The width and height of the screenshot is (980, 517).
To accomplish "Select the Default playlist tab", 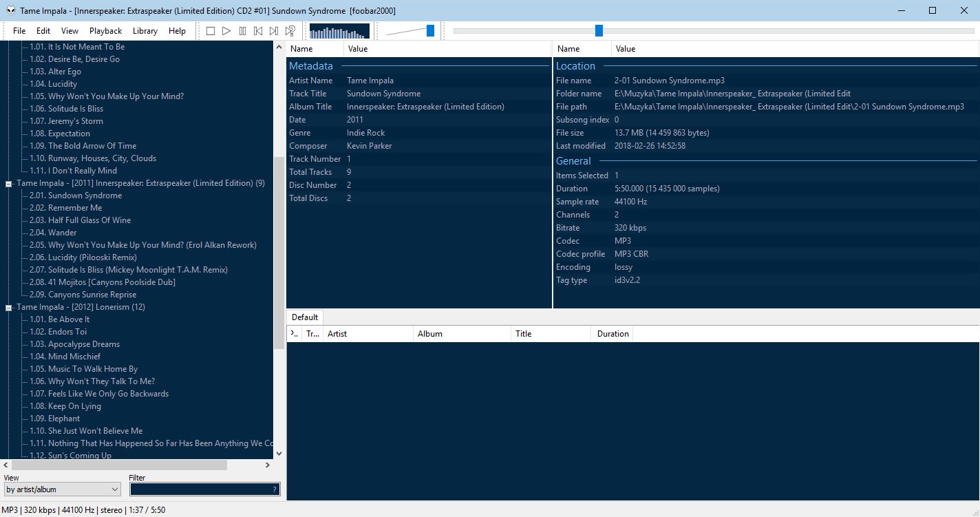I will click(304, 317).
